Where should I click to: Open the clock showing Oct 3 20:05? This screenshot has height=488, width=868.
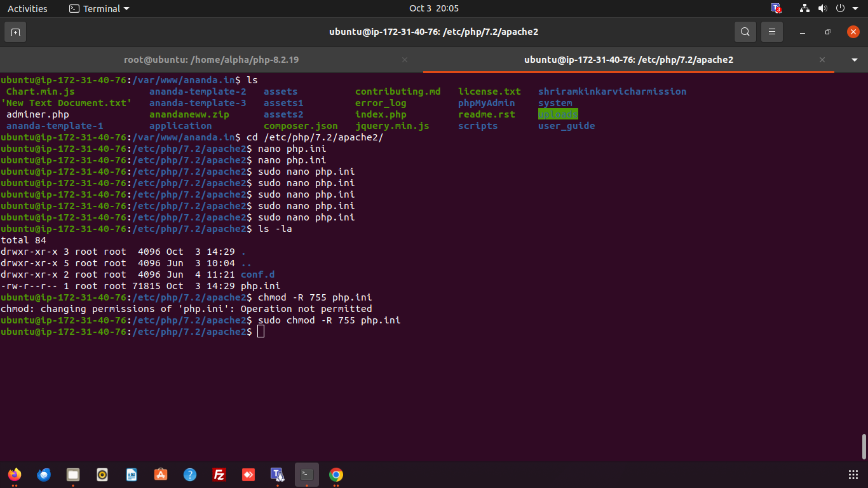(433, 8)
